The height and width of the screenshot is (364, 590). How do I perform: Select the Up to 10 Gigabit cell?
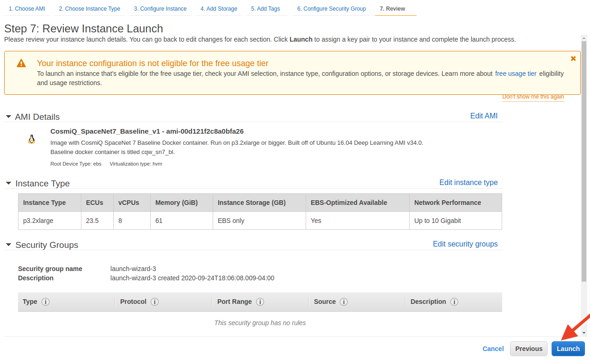pos(455,221)
